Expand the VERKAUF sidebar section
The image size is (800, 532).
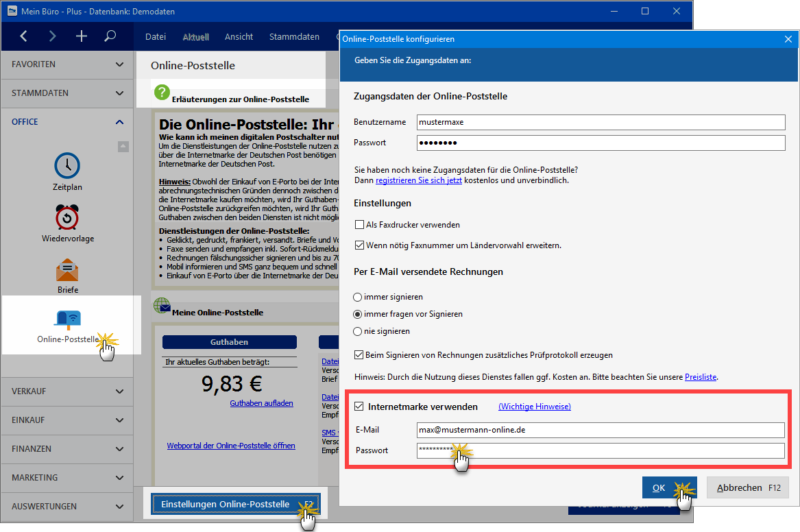[67, 391]
